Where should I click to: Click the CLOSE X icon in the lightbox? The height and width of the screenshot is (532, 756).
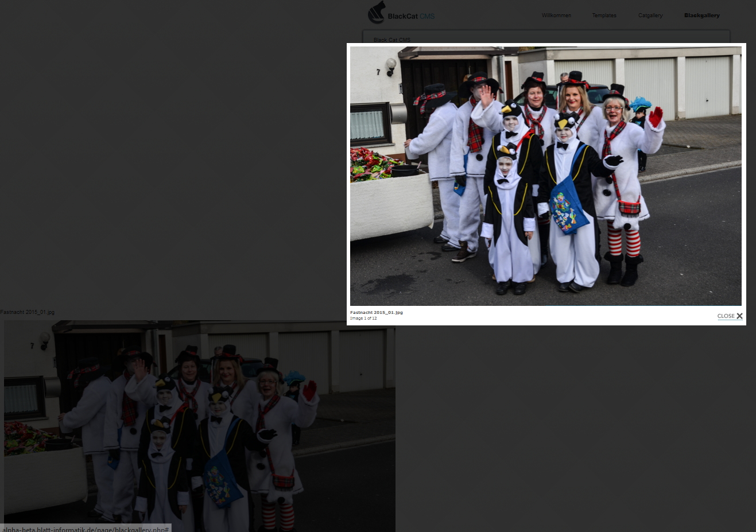click(739, 316)
